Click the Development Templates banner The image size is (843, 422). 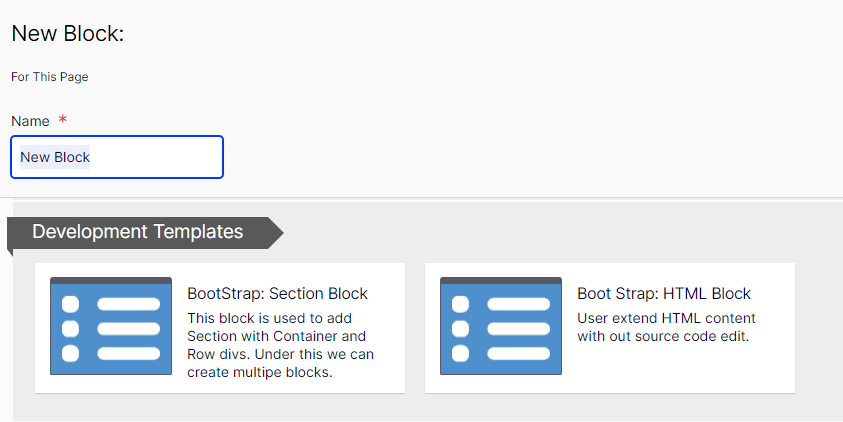click(138, 232)
